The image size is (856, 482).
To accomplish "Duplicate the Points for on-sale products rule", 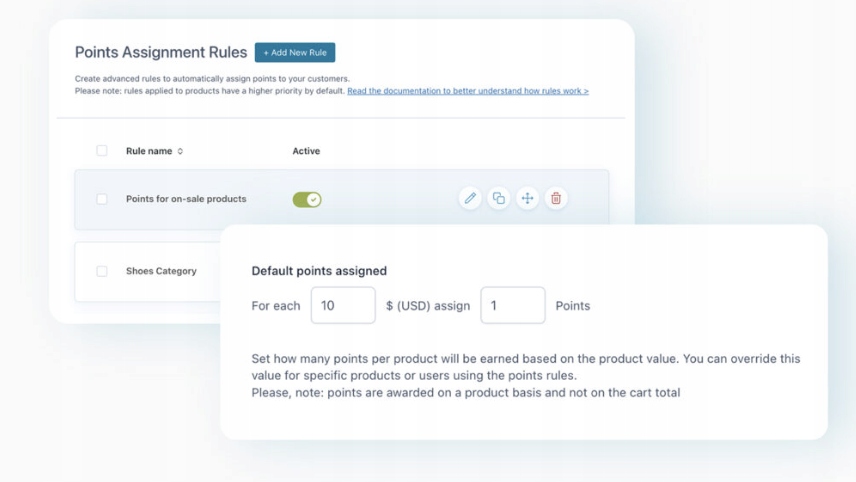I will pyautogui.click(x=498, y=198).
